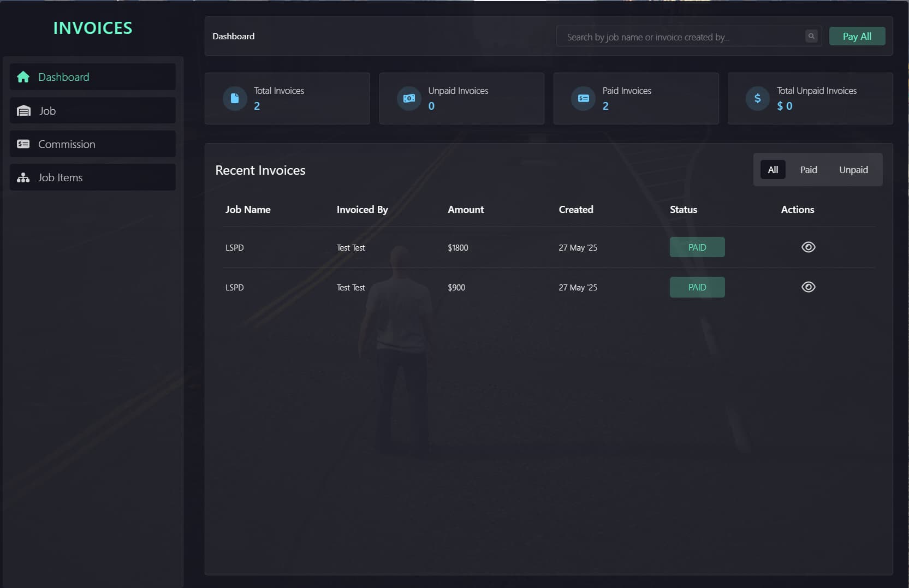View the $1800 invoice via eye icon
This screenshot has width=909, height=588.
[x=808, y=247]
